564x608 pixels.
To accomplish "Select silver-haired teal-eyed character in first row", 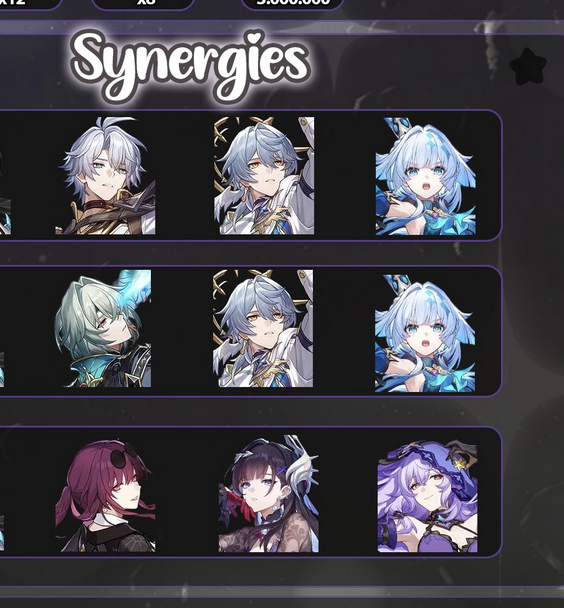I will click(x=105, y=176).
